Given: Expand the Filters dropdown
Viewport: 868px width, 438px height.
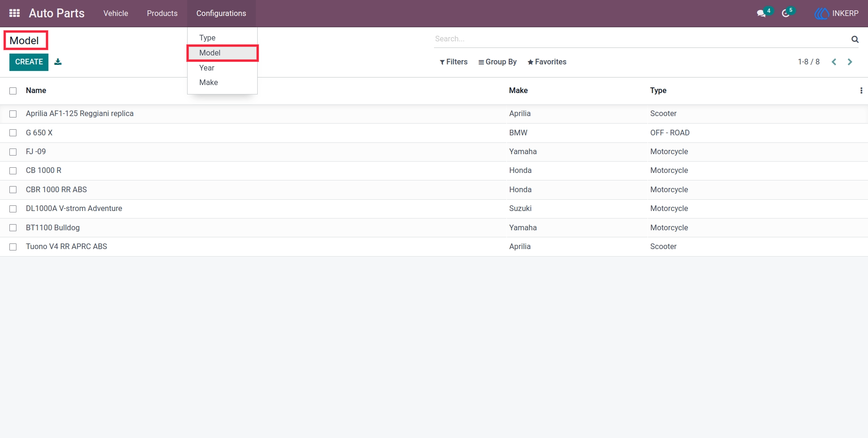Looking at the screenshot, I should click(453, 62).
